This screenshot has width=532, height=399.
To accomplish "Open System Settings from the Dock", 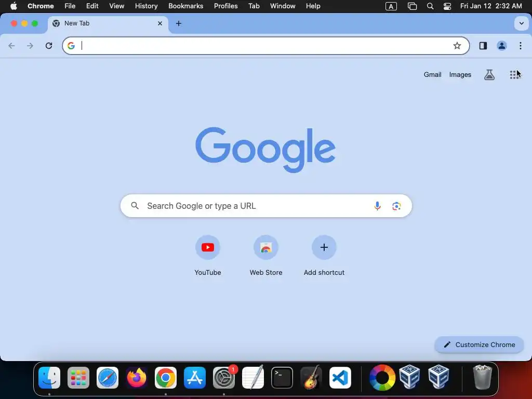I will click(x=224, y=378).
